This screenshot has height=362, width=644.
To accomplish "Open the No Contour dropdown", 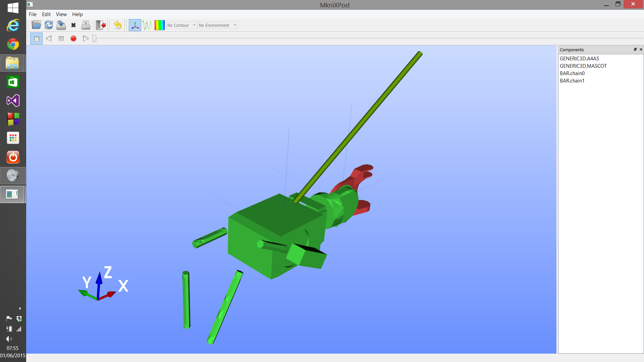I will tap(181, 25).
